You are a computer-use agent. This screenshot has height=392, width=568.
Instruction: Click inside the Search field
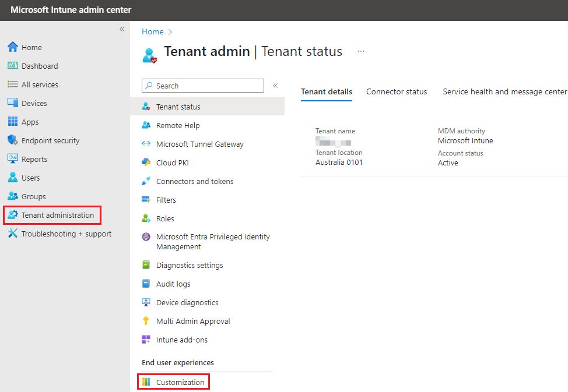click(202, 85)
